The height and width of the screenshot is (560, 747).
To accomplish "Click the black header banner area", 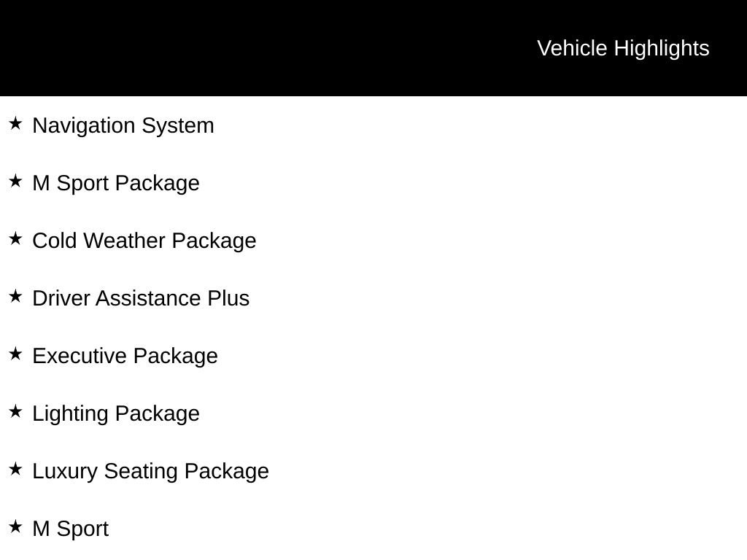I will click(373, 47).
